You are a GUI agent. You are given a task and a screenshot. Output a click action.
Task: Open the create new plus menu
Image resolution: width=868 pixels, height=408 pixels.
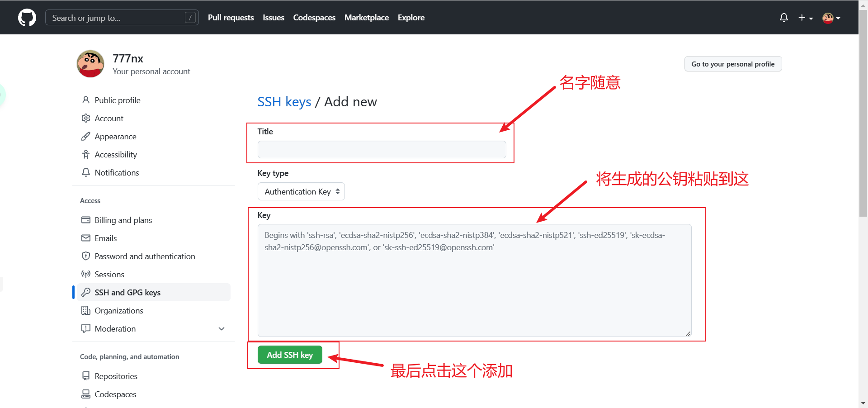click(x=806, y=18)
